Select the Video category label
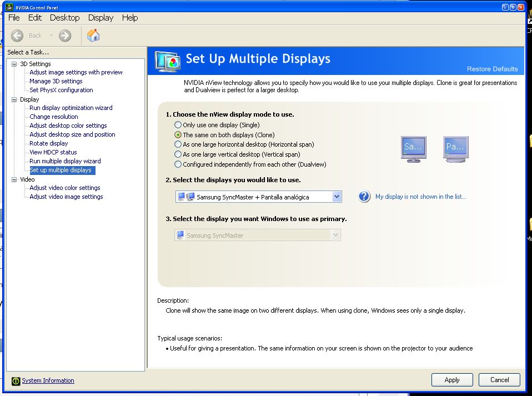The image size is (532, 396). (x=27, y=179)
